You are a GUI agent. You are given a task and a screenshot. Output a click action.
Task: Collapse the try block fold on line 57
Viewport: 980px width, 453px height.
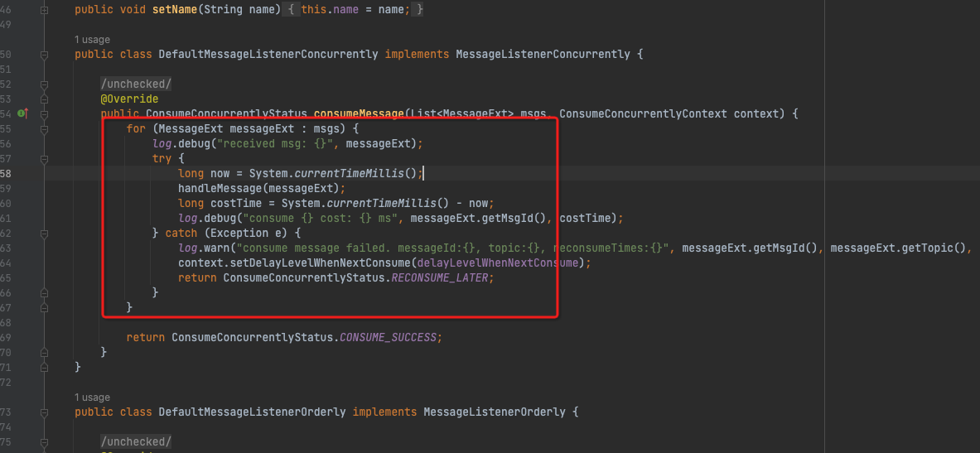tap(44, 159)
